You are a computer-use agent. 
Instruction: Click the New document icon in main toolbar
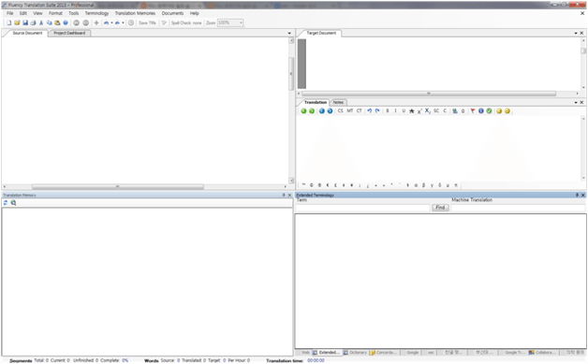(9, 22)
